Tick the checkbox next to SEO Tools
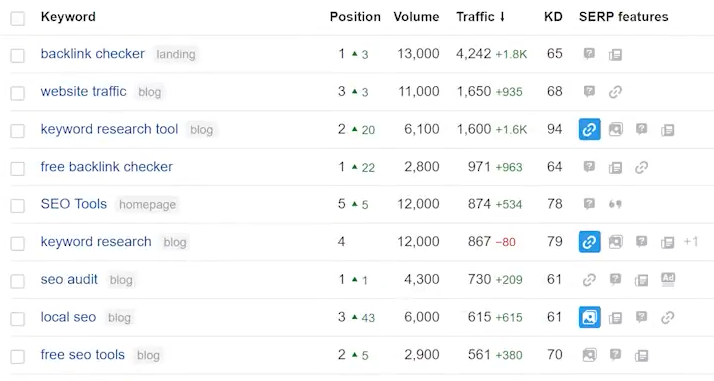The image size is (714, 381). click(x=18, y=206)
